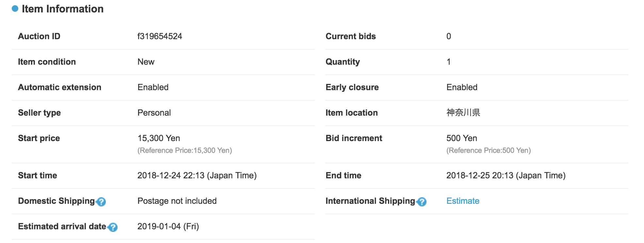
Task: Open the Estimate shipping link
Action: pos(463,201)
